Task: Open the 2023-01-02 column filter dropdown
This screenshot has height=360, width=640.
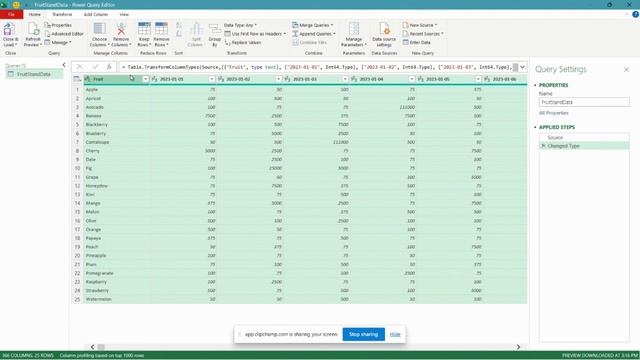Action: (x=278, y=79)
